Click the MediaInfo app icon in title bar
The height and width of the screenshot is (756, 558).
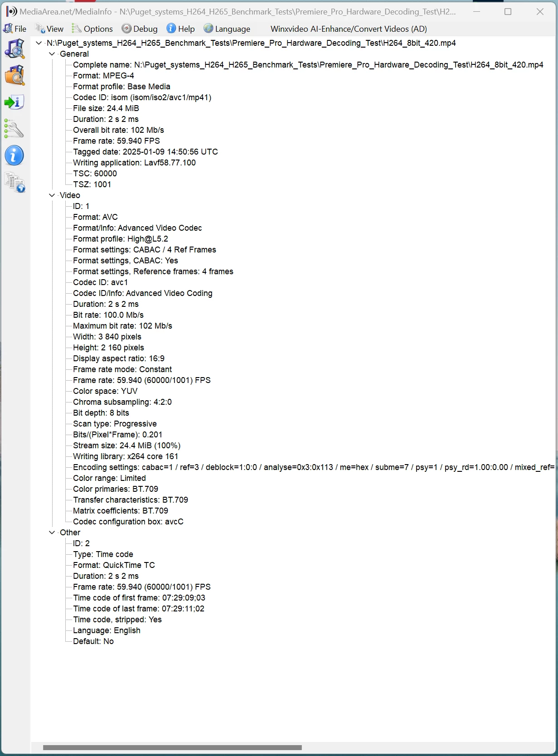point(11,12)
